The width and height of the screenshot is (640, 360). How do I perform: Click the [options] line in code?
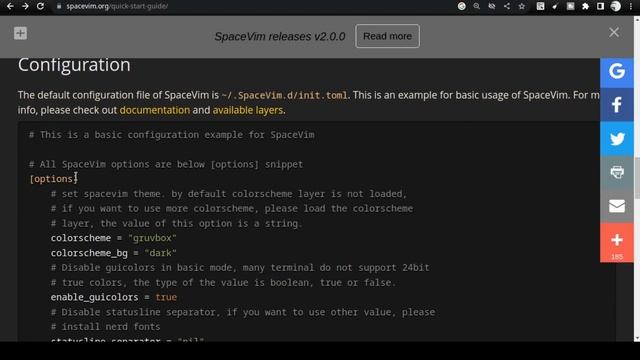53,179
